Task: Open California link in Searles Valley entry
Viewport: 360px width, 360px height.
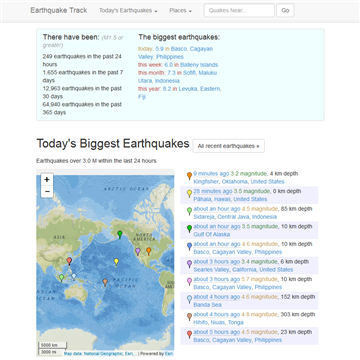Action: (x=244, y=270)
